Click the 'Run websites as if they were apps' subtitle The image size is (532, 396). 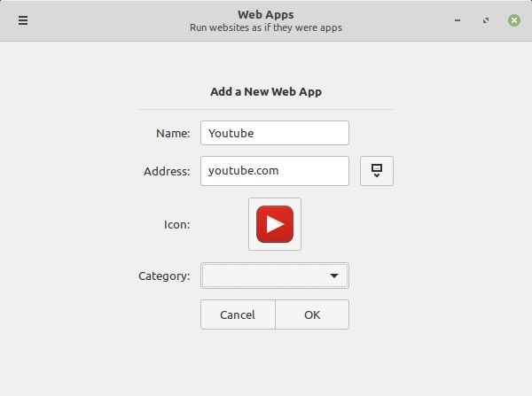point(266,27)
